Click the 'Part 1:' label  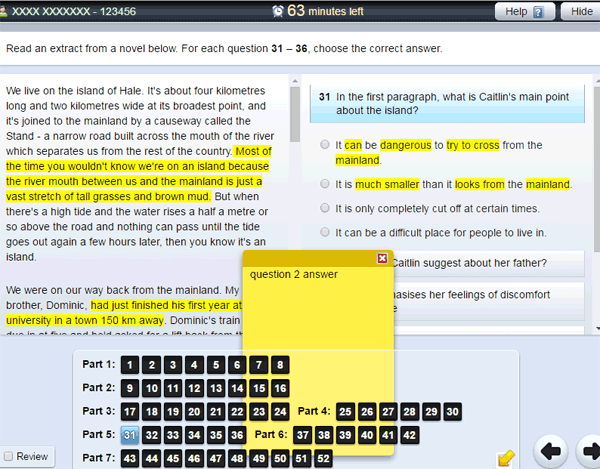pos(98,364)
